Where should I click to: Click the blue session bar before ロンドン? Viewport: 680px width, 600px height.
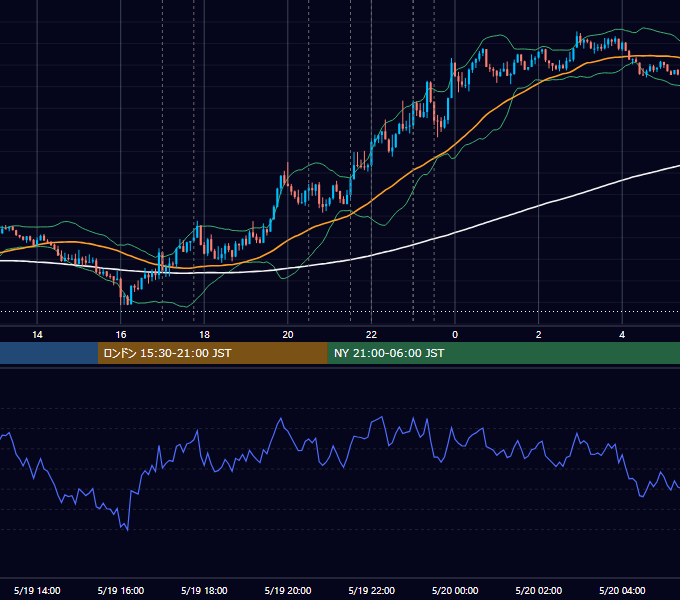coord(49,353)
